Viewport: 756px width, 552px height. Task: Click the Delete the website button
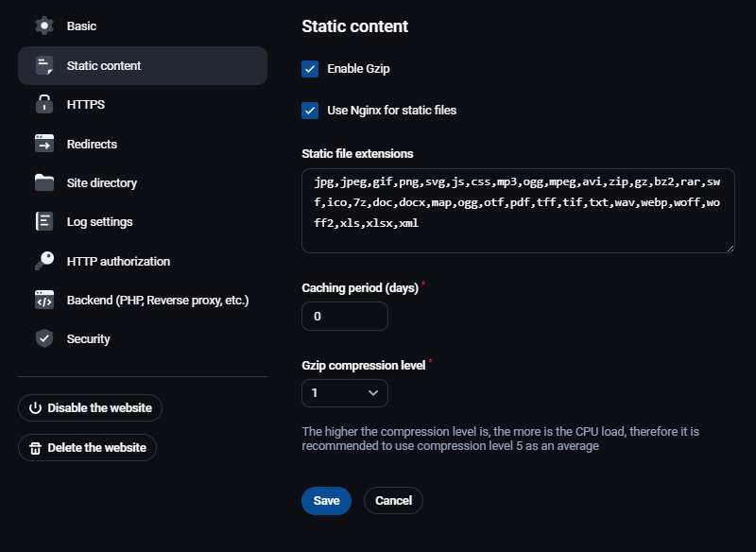coord(88,448)
